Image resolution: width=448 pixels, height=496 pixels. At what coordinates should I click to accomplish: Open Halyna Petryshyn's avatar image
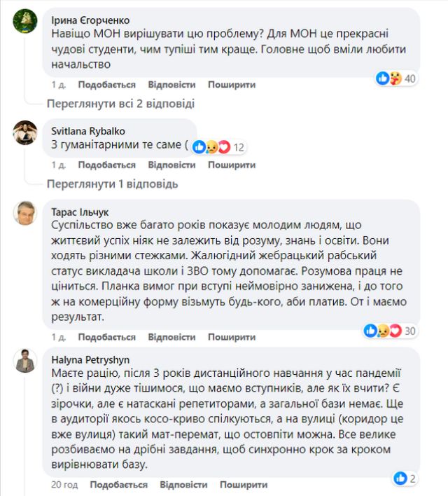pos(25,360)
